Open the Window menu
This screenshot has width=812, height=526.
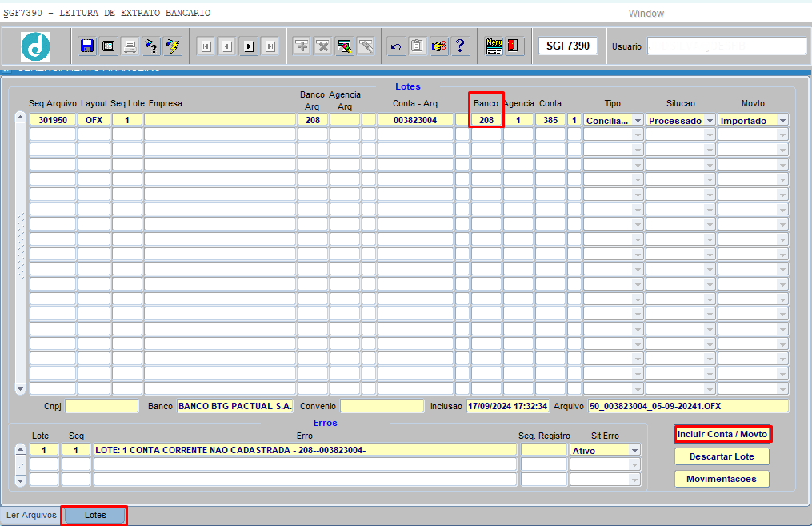646,14
